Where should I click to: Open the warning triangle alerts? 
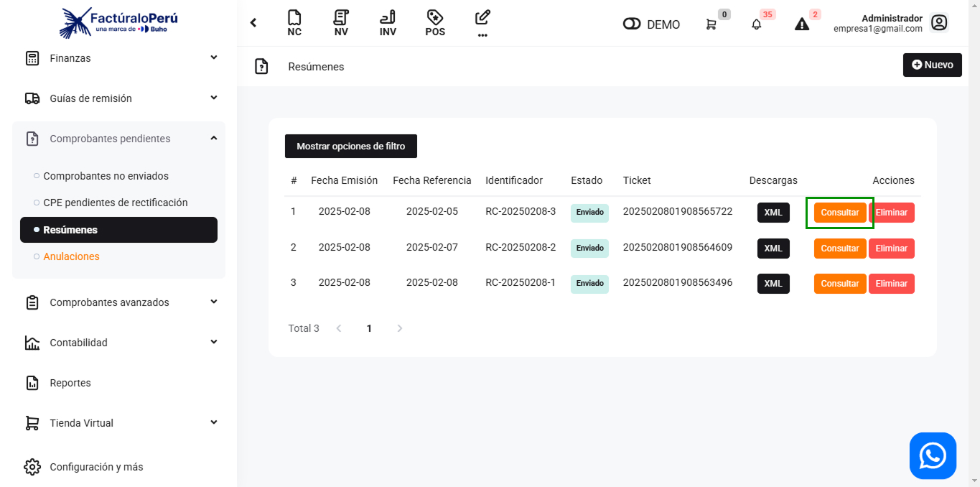(802, 24)
